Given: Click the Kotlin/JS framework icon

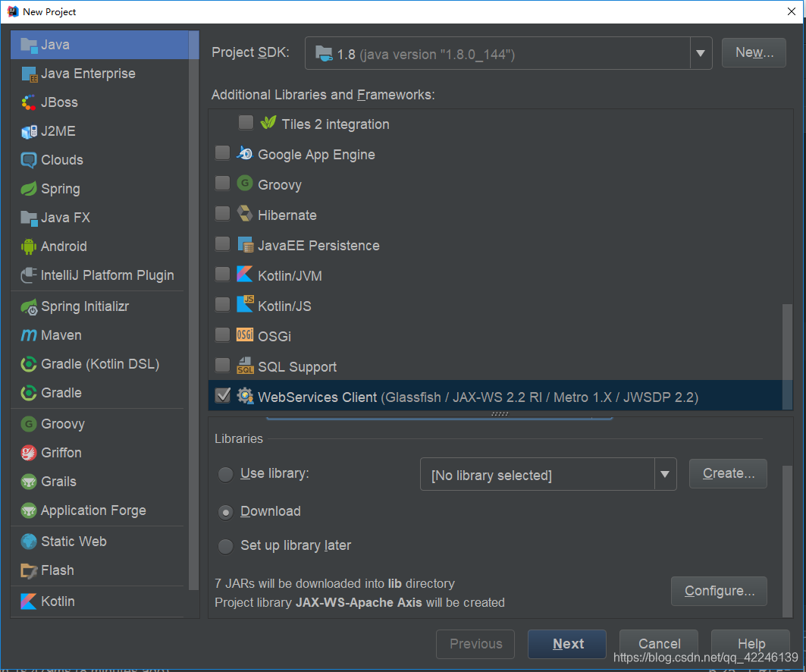Looking at the screenshot, I should pyautogui.click(x=245, y=305).
